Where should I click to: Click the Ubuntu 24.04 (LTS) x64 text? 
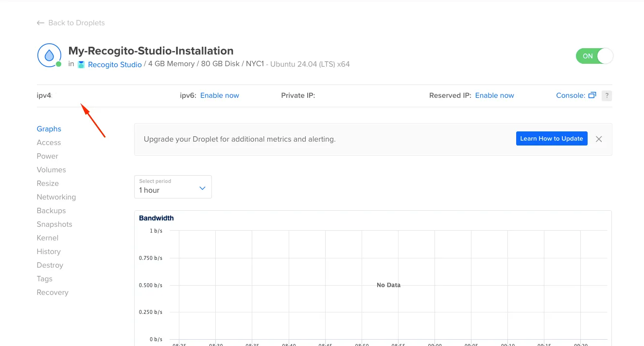point(310,64)
